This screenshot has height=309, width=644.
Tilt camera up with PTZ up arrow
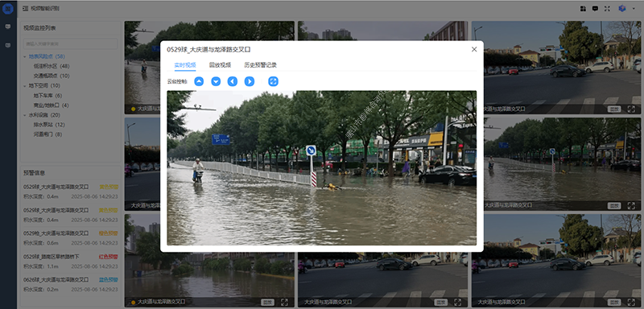[x=199, y=81]
